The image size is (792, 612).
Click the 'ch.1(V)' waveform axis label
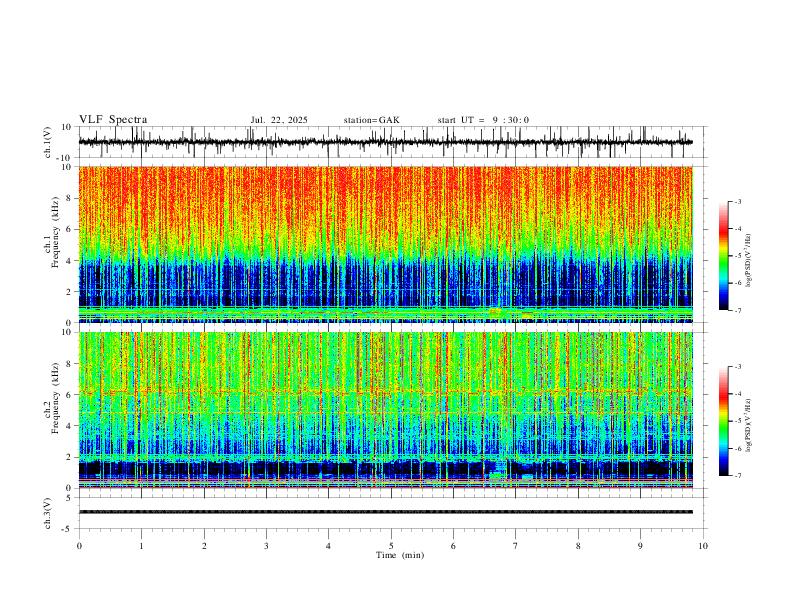click(x=48, y=142)
